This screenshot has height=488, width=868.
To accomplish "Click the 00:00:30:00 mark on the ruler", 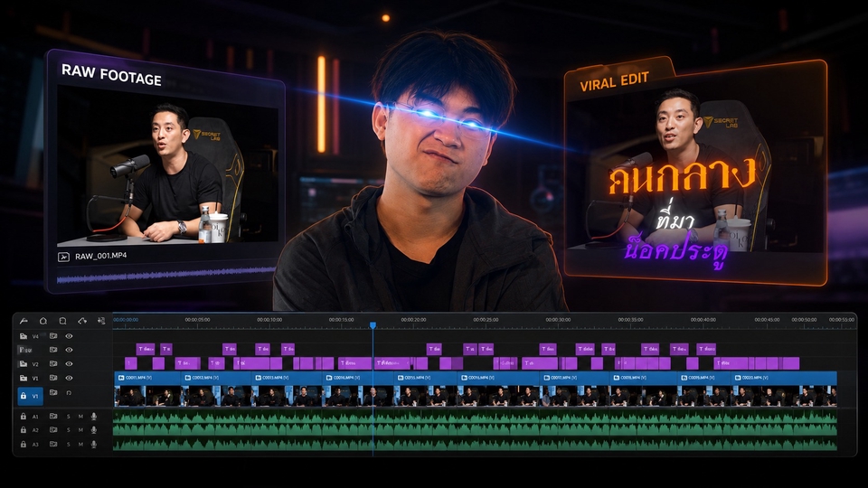I will pyautogui.click(x=558, y=320).
